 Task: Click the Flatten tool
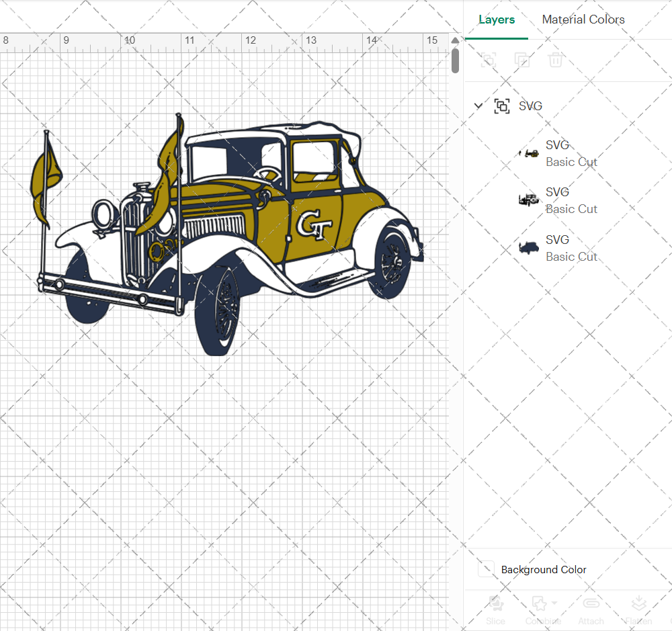pyautogui.click(x=638, y=610)
